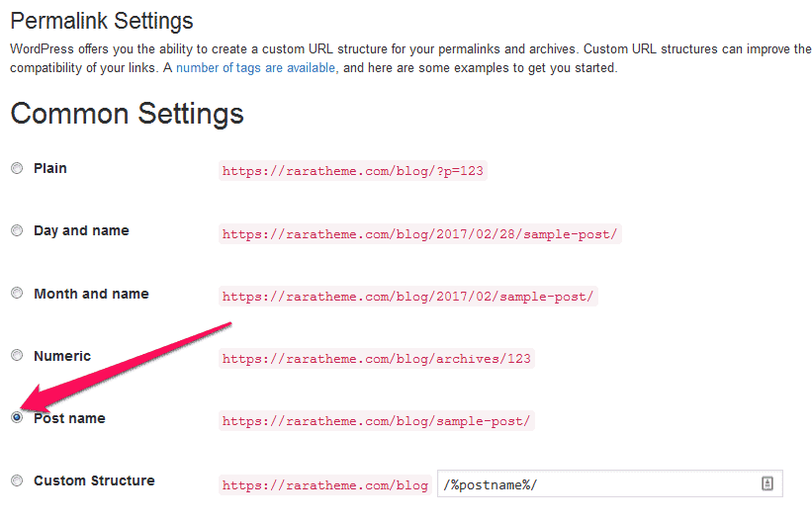Pick the Numeric permalink radio button

click(x=17, y=356)
